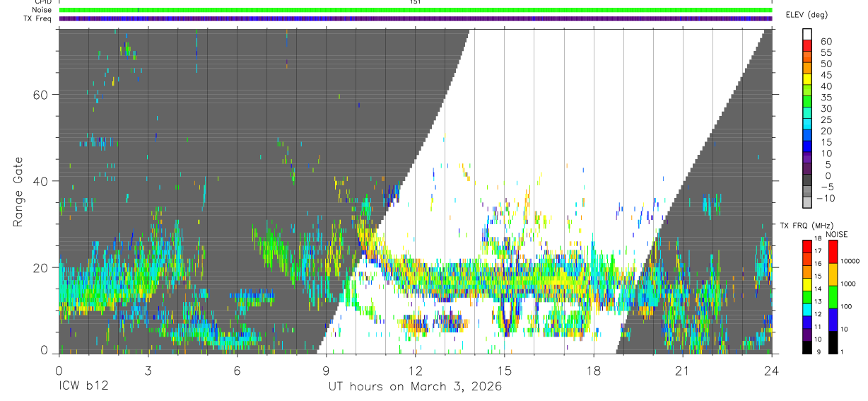
Task: Click the purple TX Freq strip above the plot
Action: pyautogui.click(x=416, y=18)
